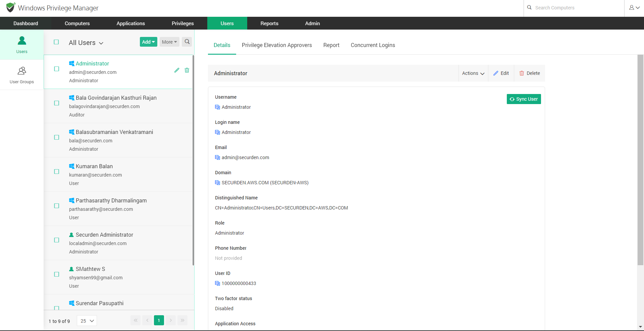Select Kumaran Balan's checkbox
644x331 pixels.
coord(56,172)
